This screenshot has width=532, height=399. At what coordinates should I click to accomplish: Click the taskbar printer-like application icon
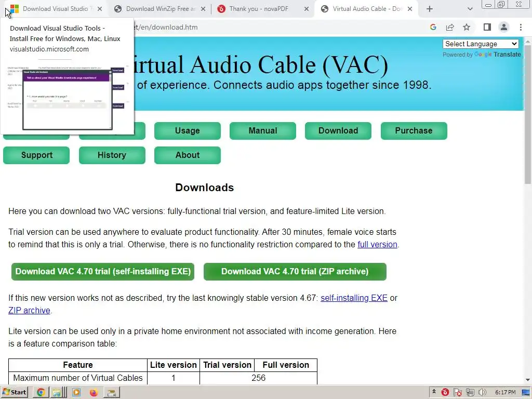[112, 393]
